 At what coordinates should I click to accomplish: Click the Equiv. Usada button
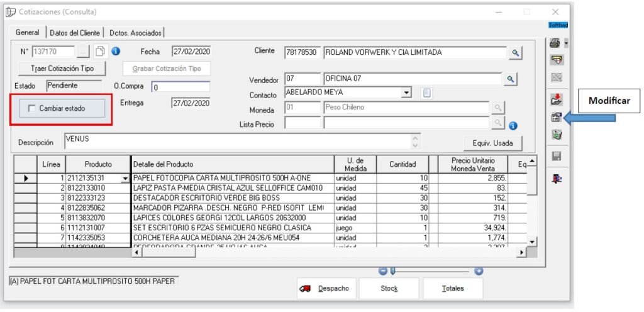tap(493, 143)
